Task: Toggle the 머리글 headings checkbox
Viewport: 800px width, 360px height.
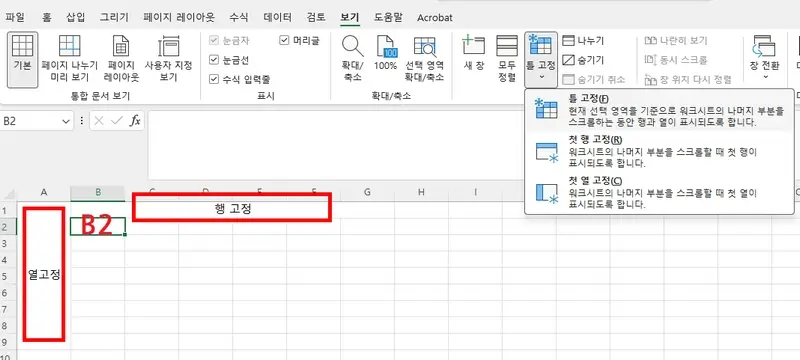Action: click(x=284, y=41)
